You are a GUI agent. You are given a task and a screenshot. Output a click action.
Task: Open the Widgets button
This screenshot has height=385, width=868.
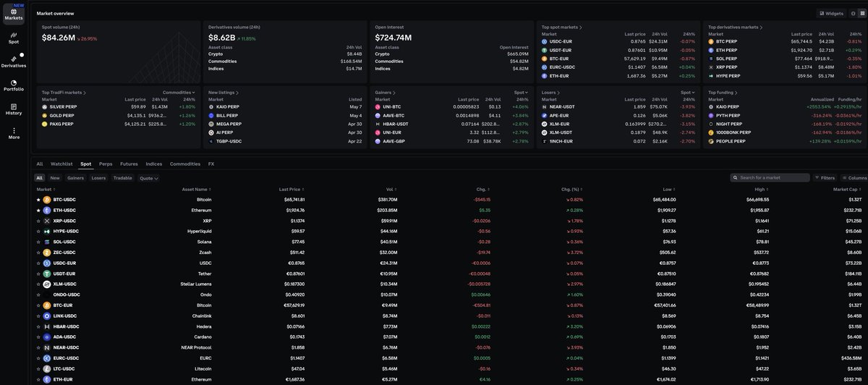click(831, 13)
